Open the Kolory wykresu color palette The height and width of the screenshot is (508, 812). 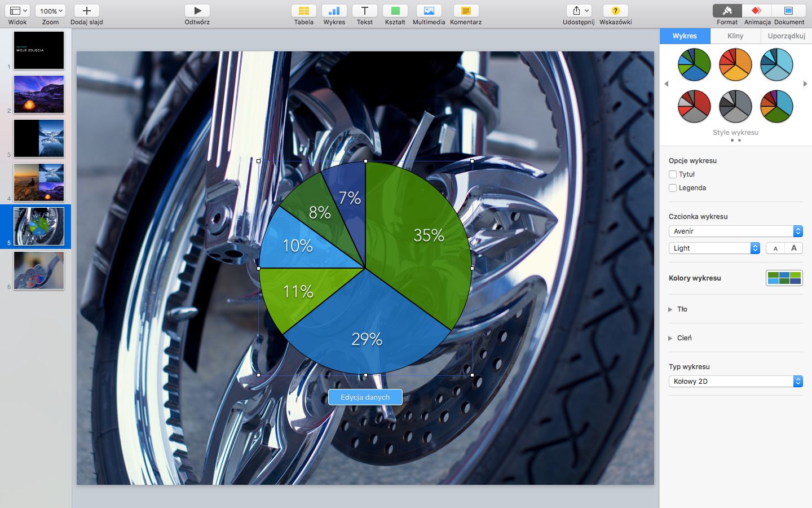784,278
